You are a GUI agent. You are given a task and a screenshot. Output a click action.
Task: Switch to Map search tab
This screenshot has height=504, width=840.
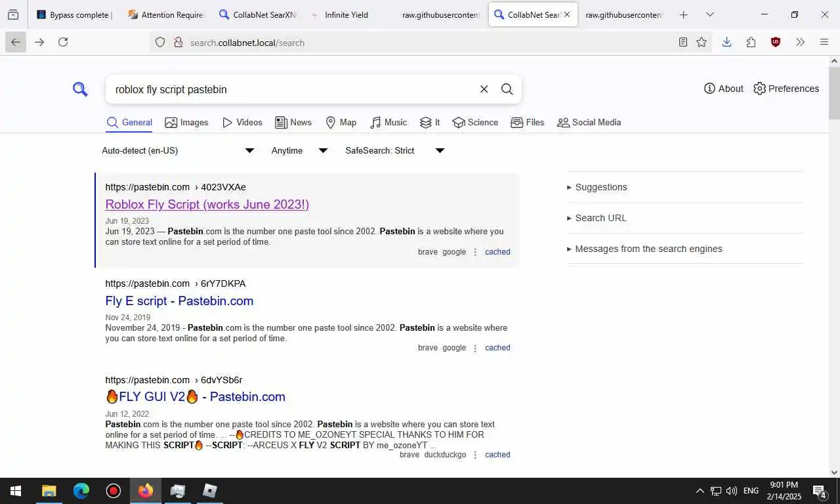(341, 123)
